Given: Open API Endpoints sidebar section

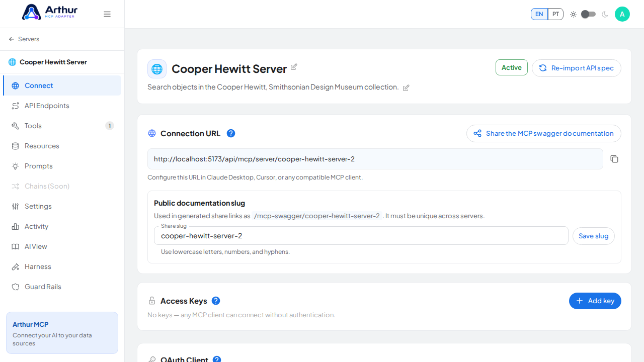Looking at the screenshot, I should pyautogui.click(x=62, y=106).
